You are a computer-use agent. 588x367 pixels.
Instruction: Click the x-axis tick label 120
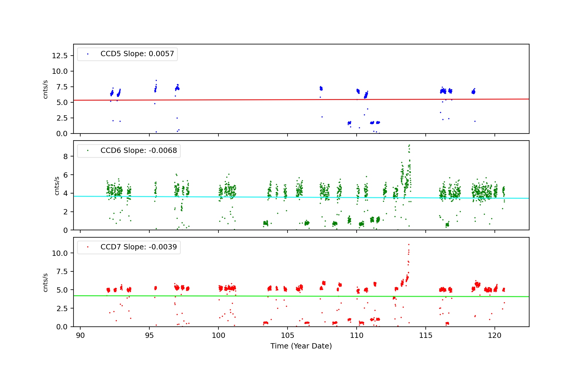tap(495, 336)
